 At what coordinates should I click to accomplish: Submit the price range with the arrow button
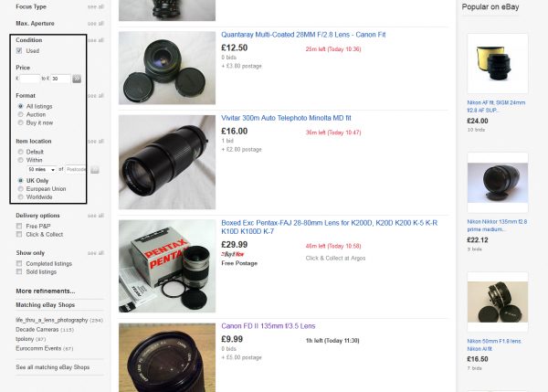coord(77,79)
